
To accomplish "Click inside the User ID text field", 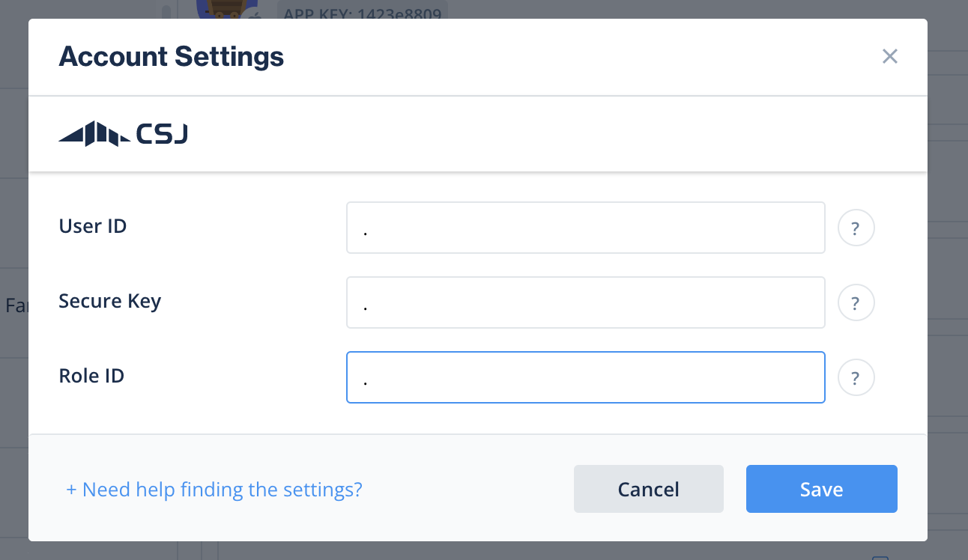I will (585, 227).
